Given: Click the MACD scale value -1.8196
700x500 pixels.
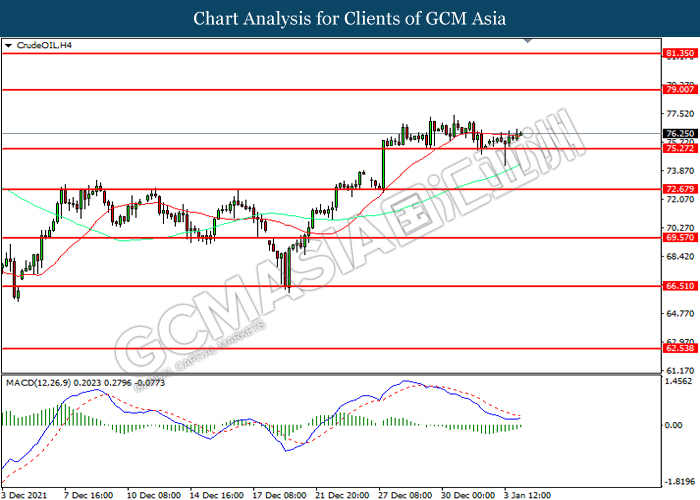Looking at the screenshot, I should click(x=680, y=482).
